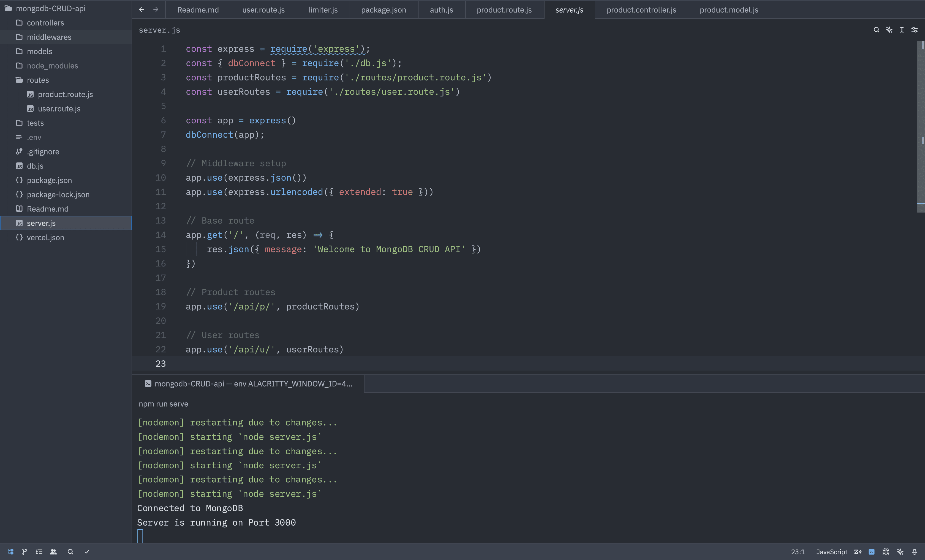925x560 pixels.
Task: Toggle selections menu I-beam icon
Action: tap(902, 30)
